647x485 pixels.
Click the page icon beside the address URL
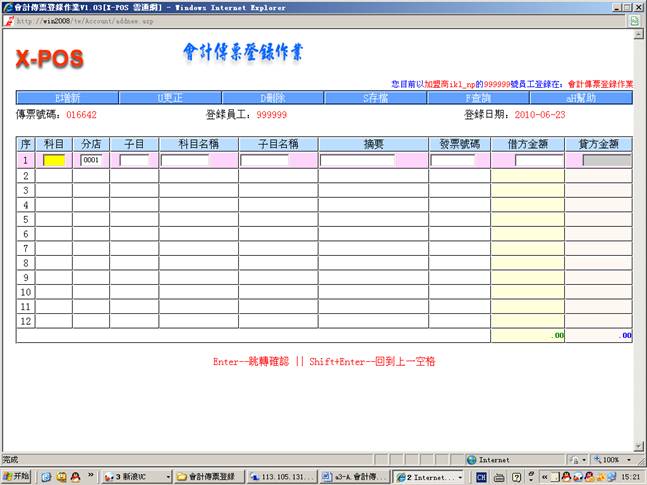pyautogui.click(x=9, y=20)
